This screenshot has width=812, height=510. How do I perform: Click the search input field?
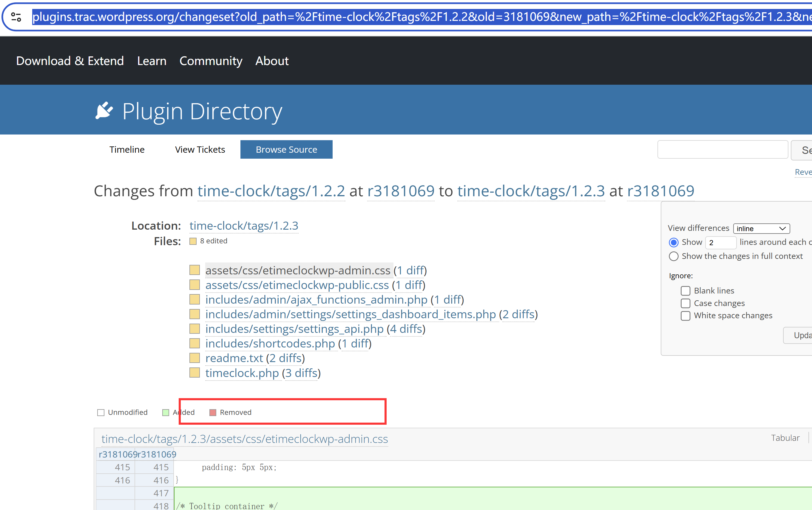click(723, 149)
